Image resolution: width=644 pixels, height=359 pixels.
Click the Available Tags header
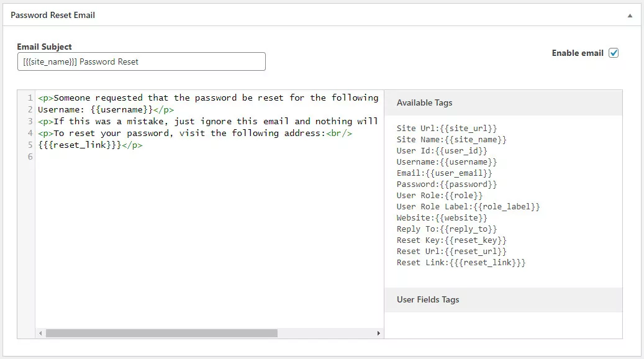point(504,102)
